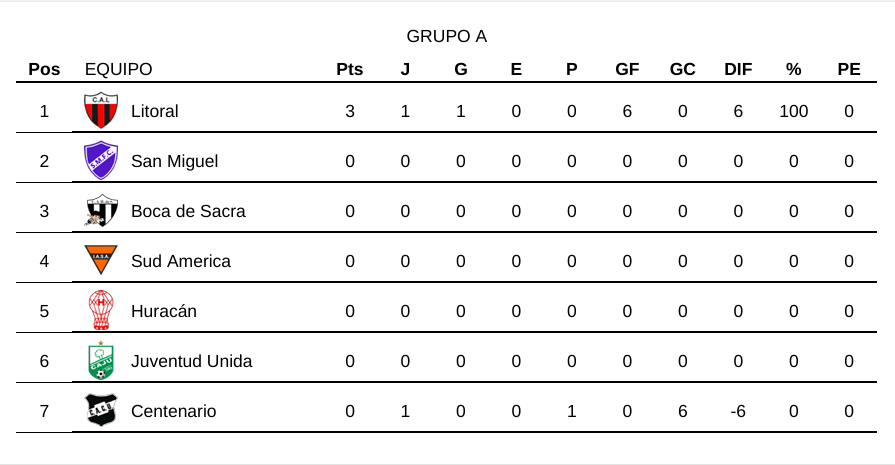The width and height of the screenshot is (895, 465).
Task: Click the PE column header
Action: pyautogui.click(x=848, y=70)
